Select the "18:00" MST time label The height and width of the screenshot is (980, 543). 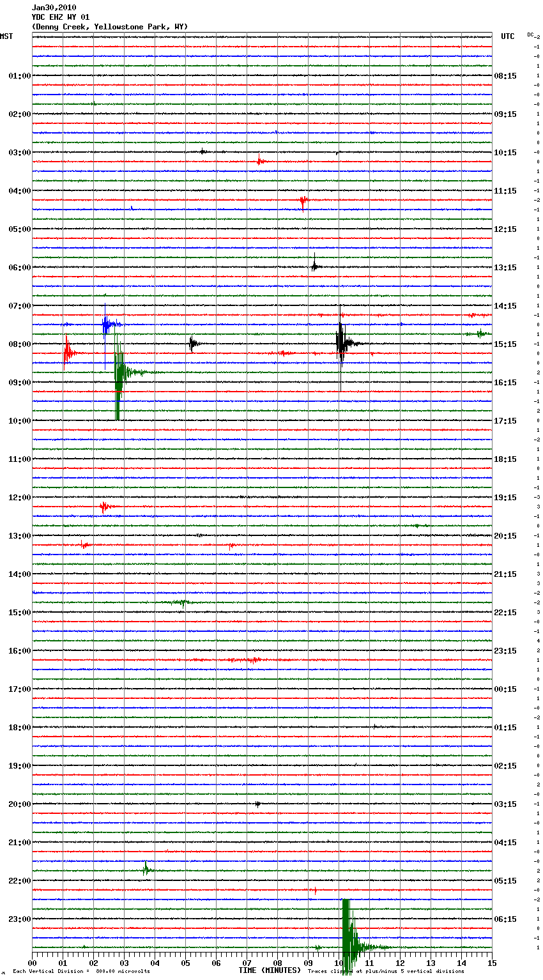click(x=20, y=728)
